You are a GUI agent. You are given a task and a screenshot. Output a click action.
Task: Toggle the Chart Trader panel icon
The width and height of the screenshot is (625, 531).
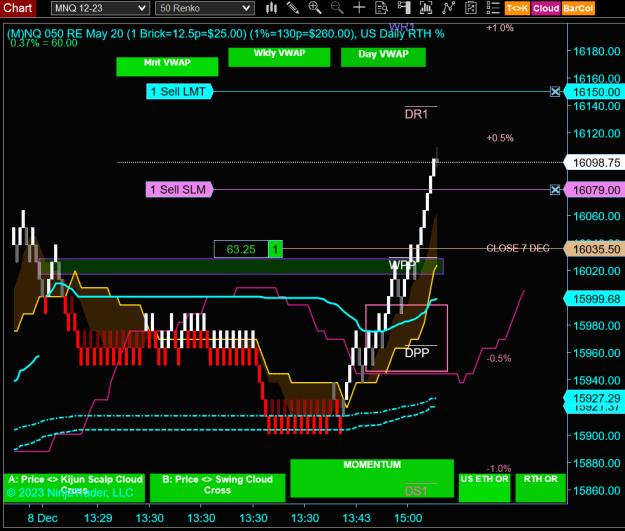click(x=404, y=8)
